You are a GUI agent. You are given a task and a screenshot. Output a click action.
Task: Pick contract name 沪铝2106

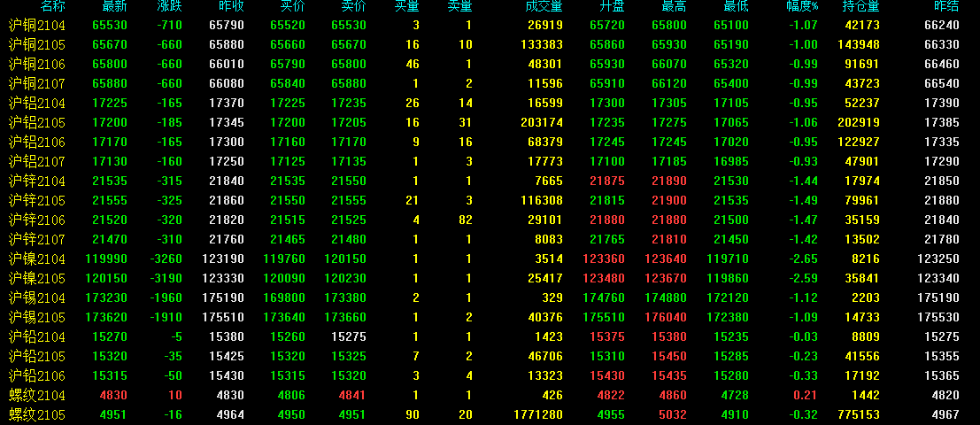click(x=37, y=142)
